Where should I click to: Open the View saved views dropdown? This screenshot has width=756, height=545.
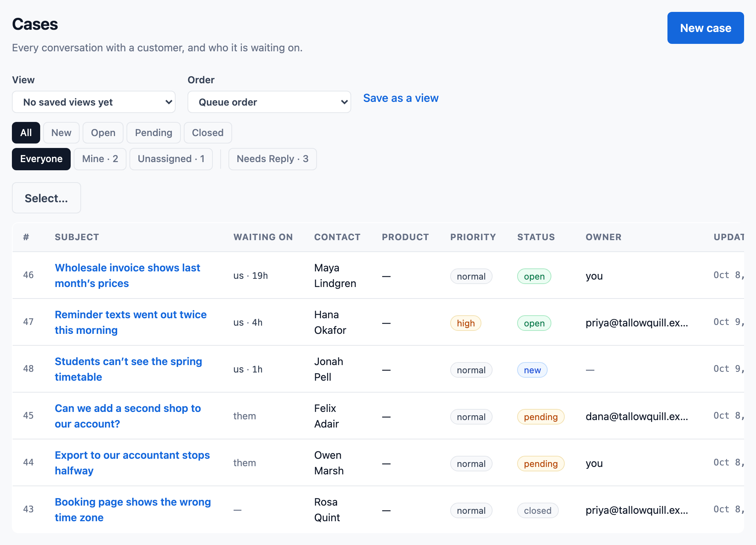94,102
